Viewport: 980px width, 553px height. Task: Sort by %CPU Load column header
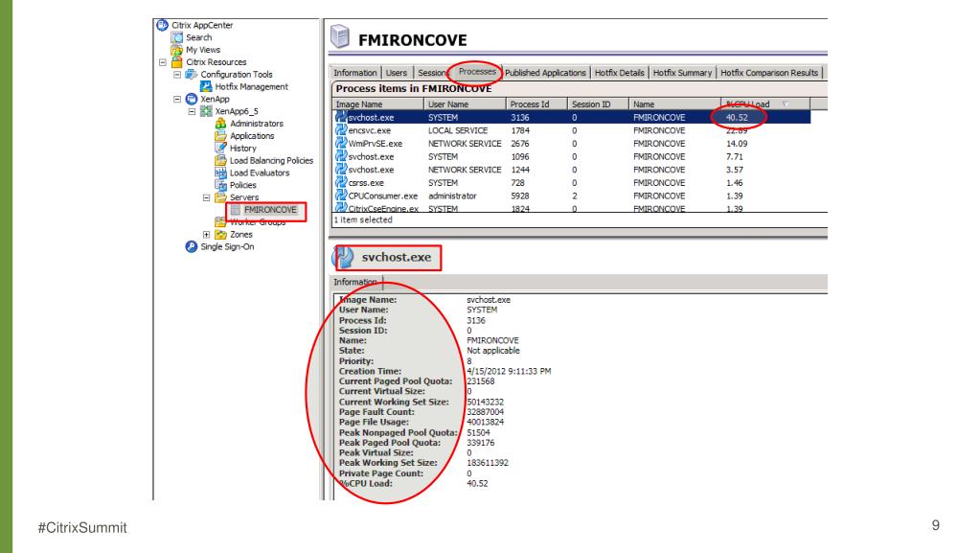(x=765, y=104)
